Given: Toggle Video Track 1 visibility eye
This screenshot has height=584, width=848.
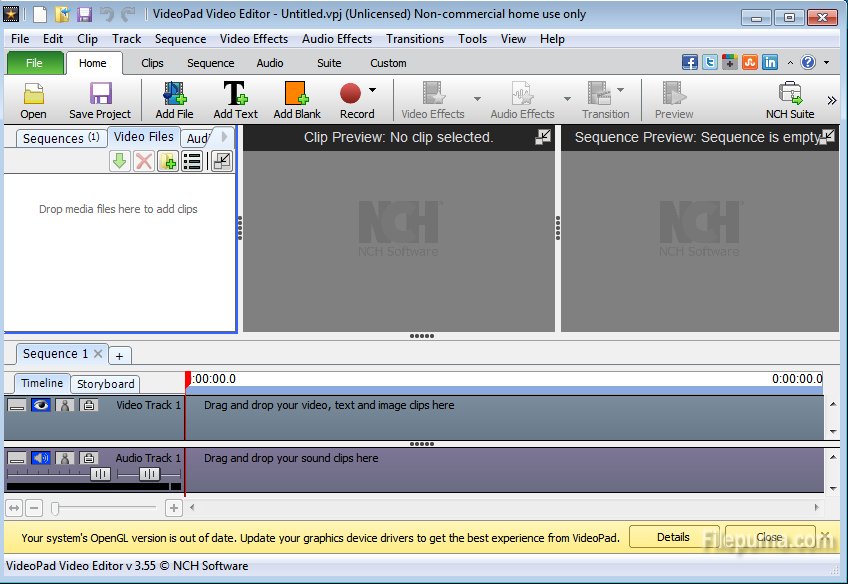Looking at the screenshot, I should click(40, 405).
